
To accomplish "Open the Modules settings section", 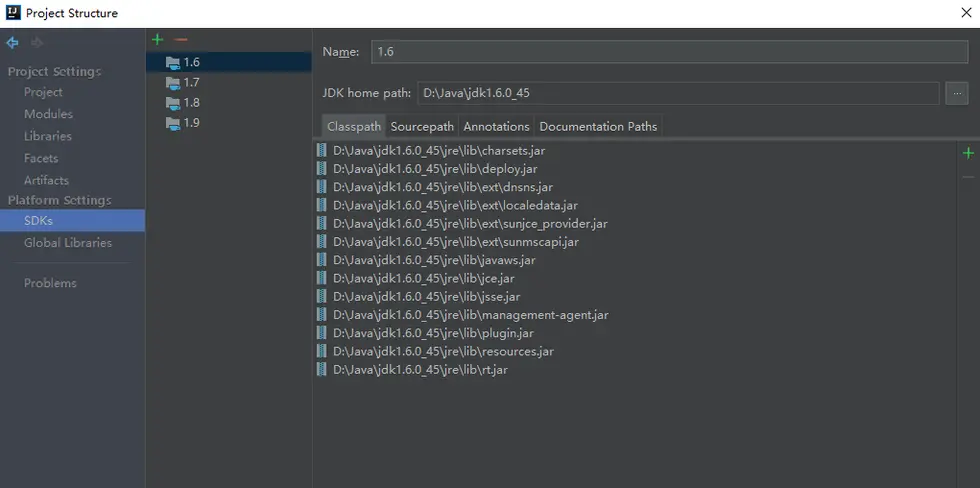I will pos(48,114).
